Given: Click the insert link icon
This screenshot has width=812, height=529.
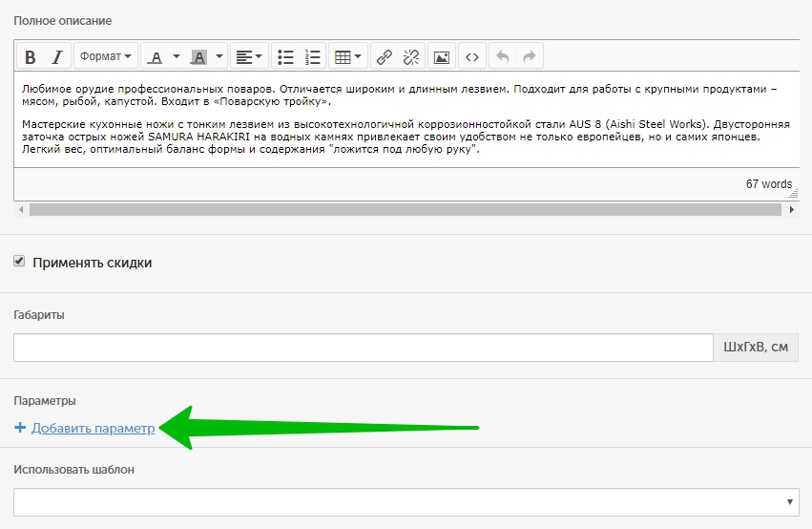Looking at the screenshot, I should [385, 57].
